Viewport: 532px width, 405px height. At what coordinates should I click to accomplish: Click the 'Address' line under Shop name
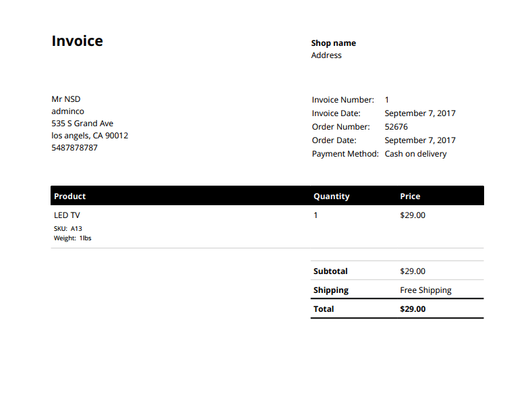pyautogui.click(x=326, y=55)
